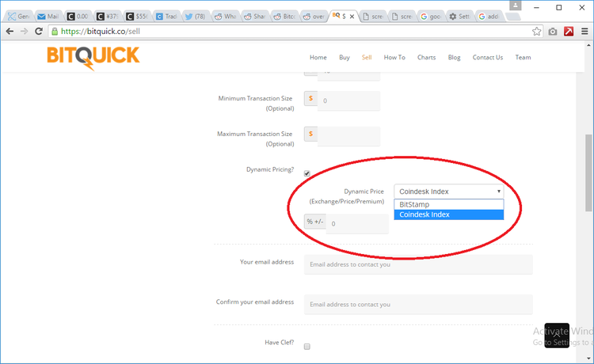Close the active BitQuick tab
This screenshot has height=364, width=594.
(x=352, y=17)
